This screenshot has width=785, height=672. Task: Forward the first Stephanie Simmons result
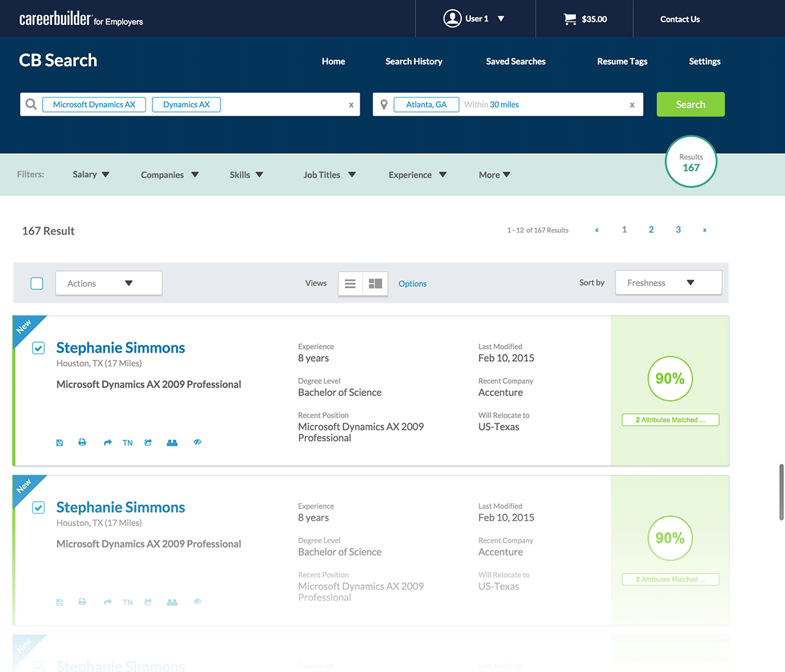coord(107,443)
